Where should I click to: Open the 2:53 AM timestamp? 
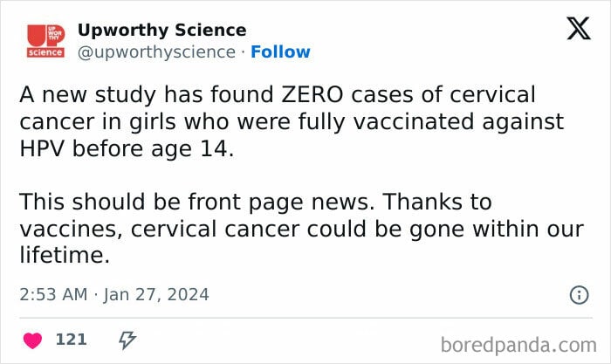(53, 295)
